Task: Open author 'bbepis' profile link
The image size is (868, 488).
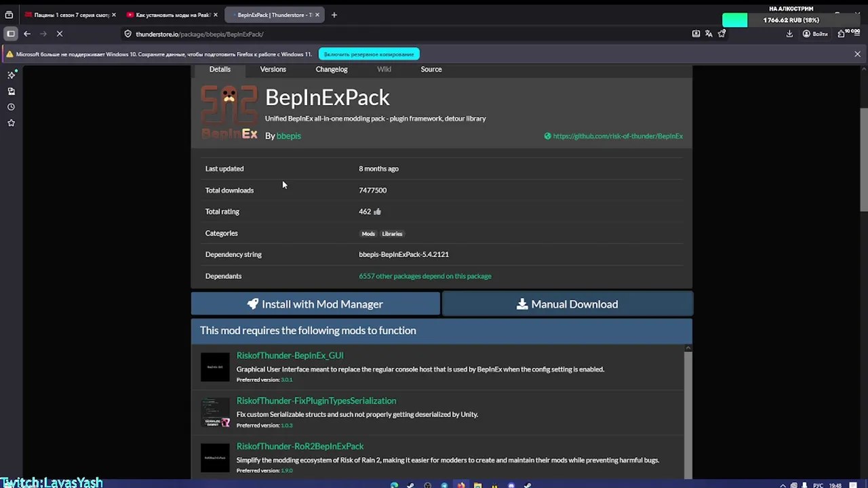Action: (x=288, y=136)
